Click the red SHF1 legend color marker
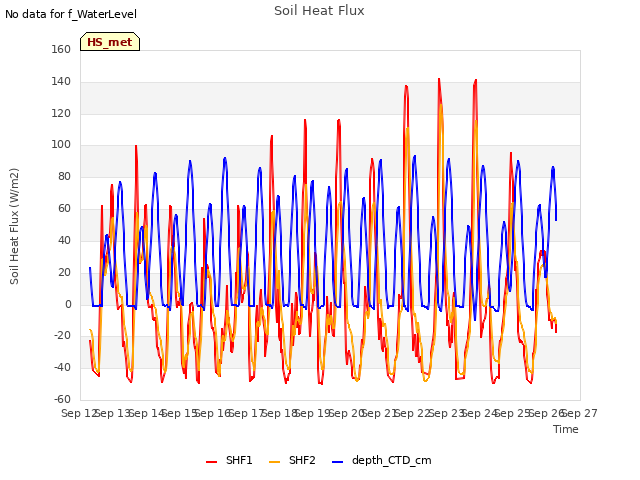 click(211, 462)
